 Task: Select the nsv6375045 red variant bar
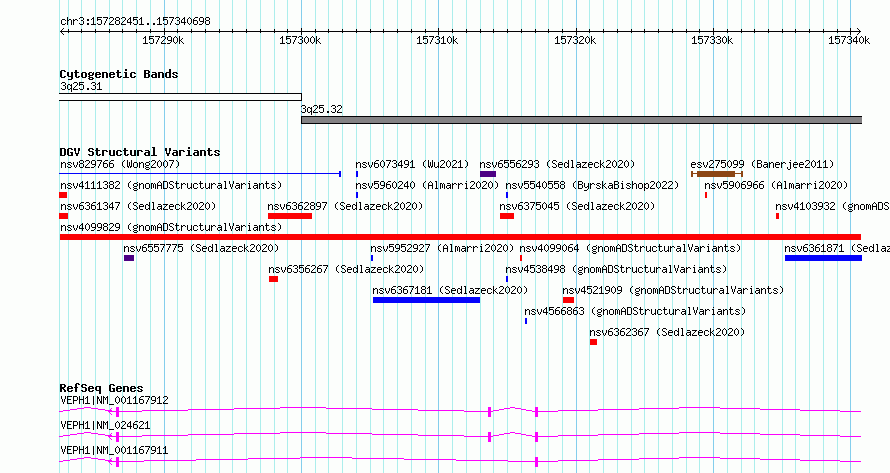(x=506, y=216)
